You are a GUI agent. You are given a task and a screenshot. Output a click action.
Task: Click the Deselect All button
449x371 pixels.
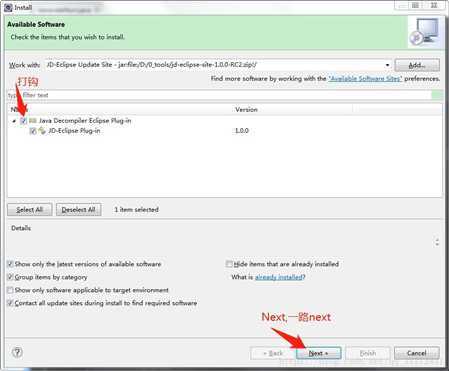79,210
